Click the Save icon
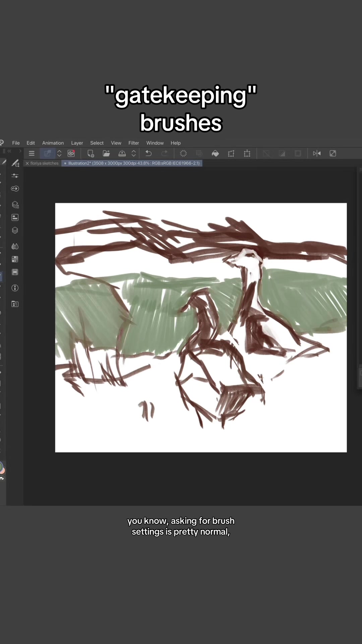The width and height of the screenshot is (362, 644). click(122, 154)
